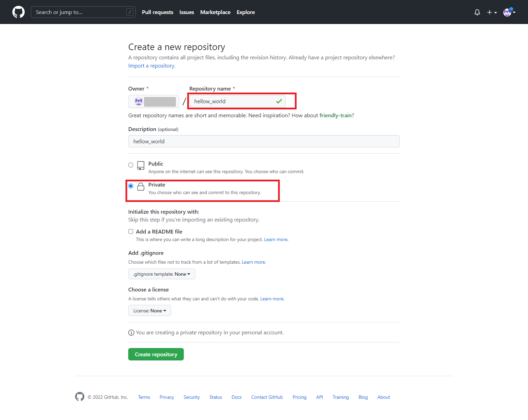Open the plus create-new menu
Screen dimensions: 528x420
pyautogui.click(x=492, y=12)
